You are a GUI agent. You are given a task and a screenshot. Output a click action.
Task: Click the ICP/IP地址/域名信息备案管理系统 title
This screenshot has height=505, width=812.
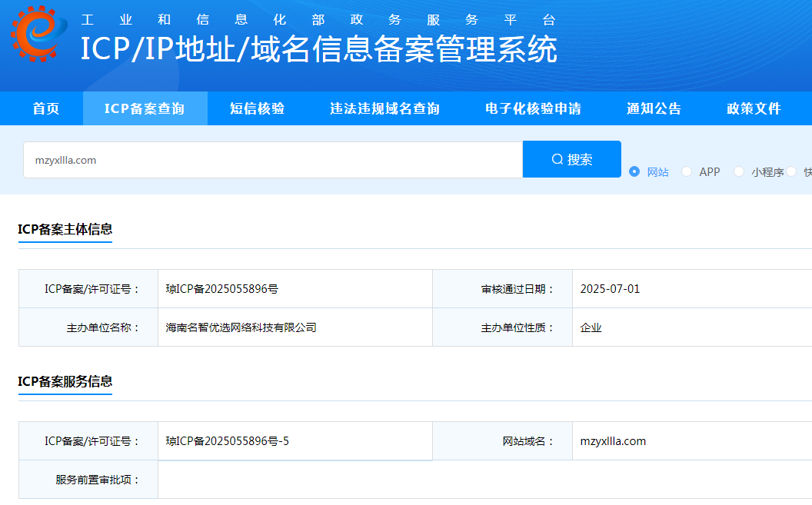319,50
